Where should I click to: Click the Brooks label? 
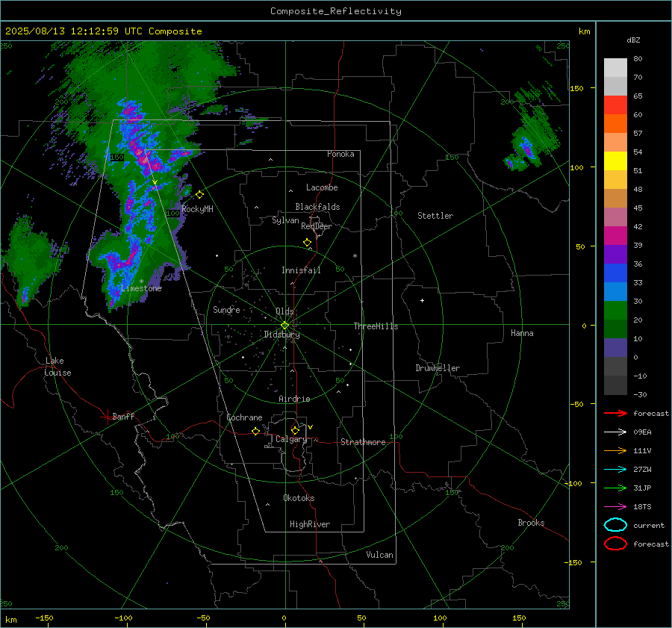(531, 523)
